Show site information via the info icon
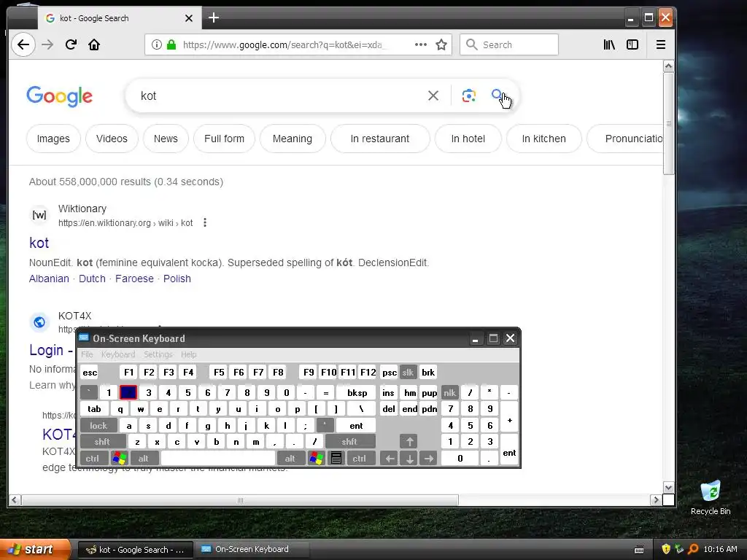The height and width of the screenshot is (560, 747). 156,44
